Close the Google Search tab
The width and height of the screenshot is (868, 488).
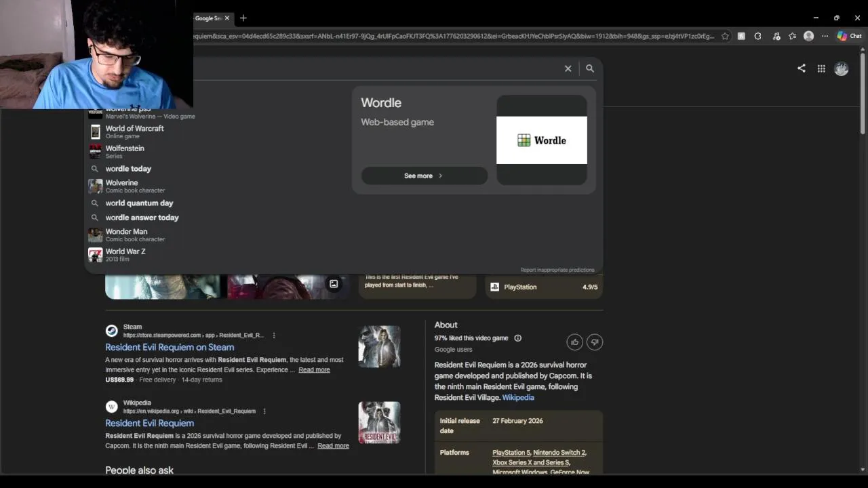[227, 18]
